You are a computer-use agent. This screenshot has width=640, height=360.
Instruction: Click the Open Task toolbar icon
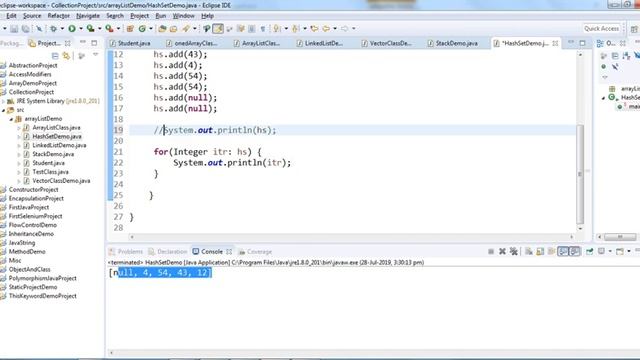tap(173, 29)
